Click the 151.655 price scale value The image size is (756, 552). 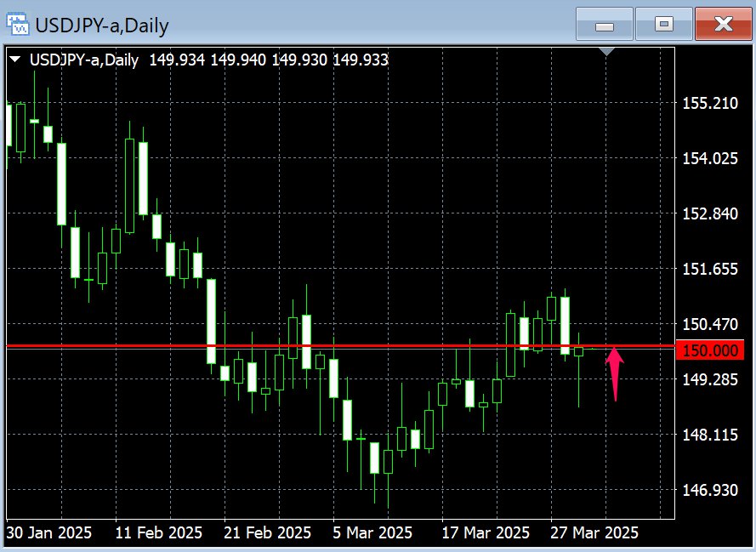[710, 269]
